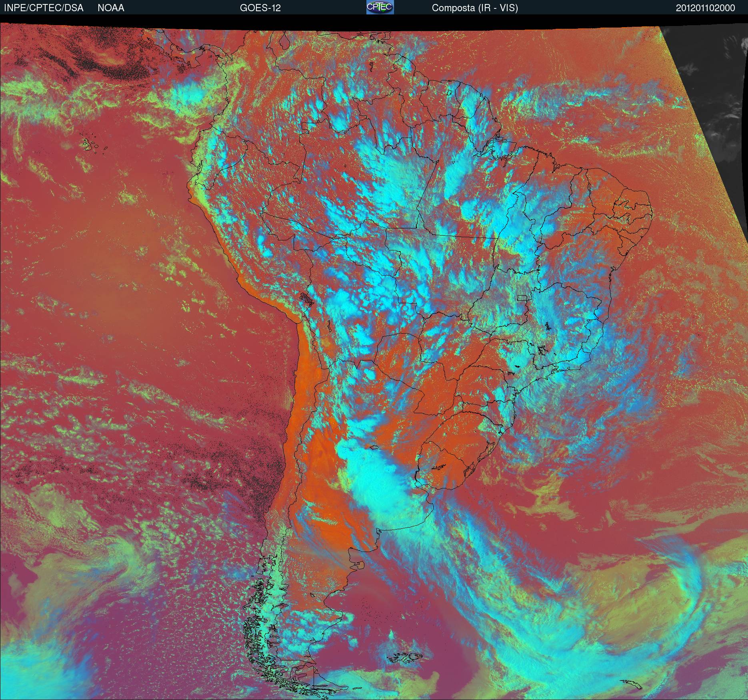Click the 201201102000 timestamp

coord(706,8)
